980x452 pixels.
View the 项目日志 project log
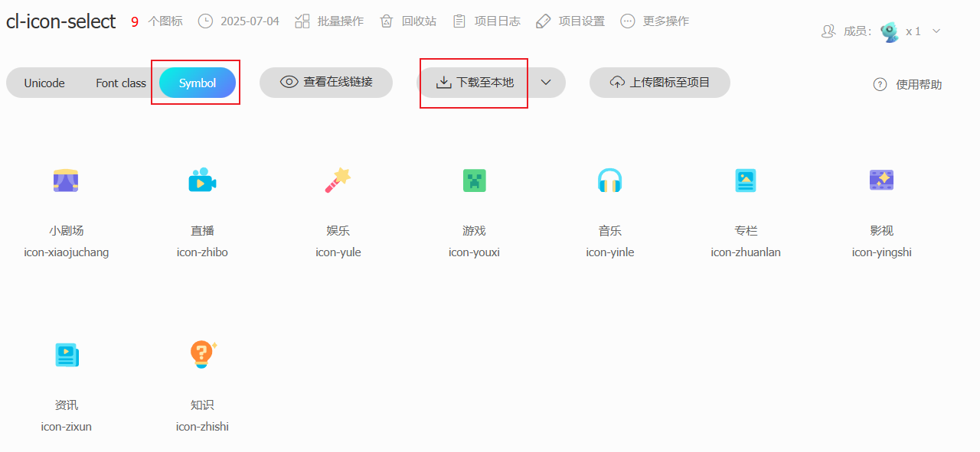click(459, 21)
